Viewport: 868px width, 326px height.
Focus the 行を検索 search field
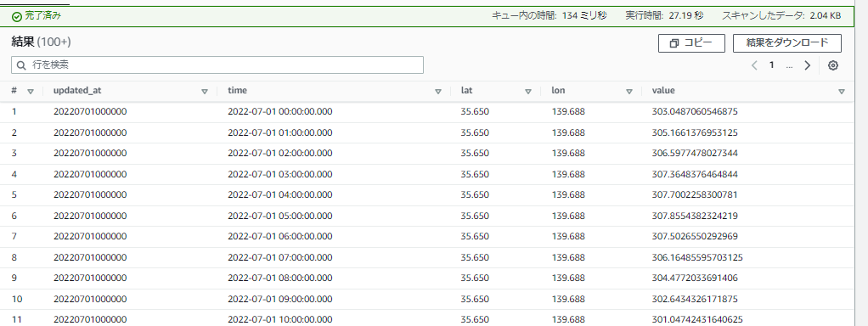click(x=217, y=65)
